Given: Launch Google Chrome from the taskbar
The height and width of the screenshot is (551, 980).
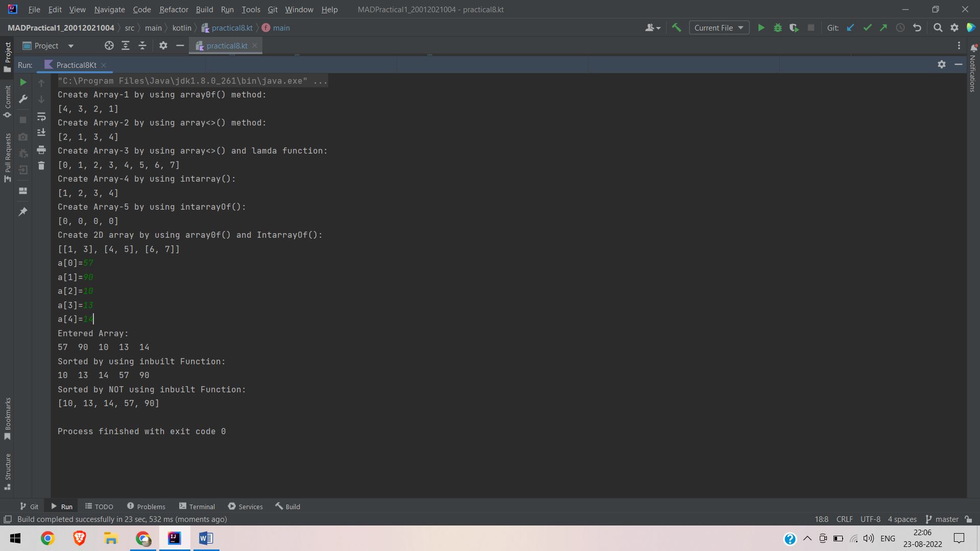Looking at the screenshot, I should coord(47,538).
